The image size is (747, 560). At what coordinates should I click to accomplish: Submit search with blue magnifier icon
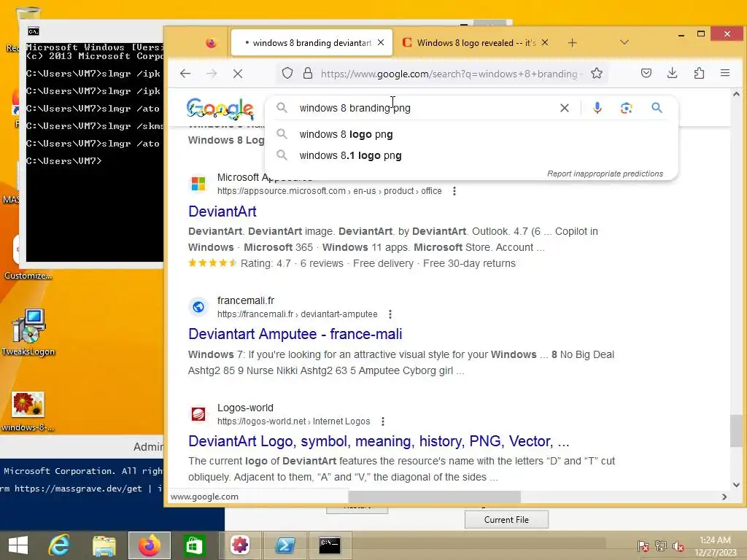(657, 108)
